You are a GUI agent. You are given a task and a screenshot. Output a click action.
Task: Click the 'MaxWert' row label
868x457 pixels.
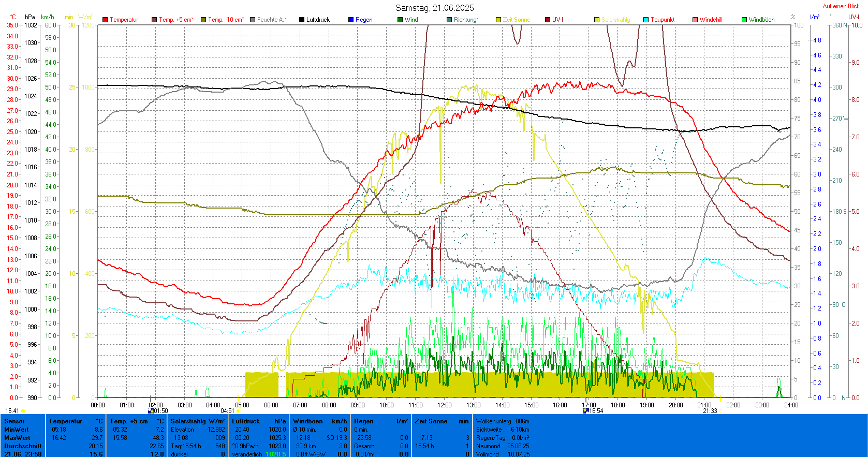[x=17, y=438]
